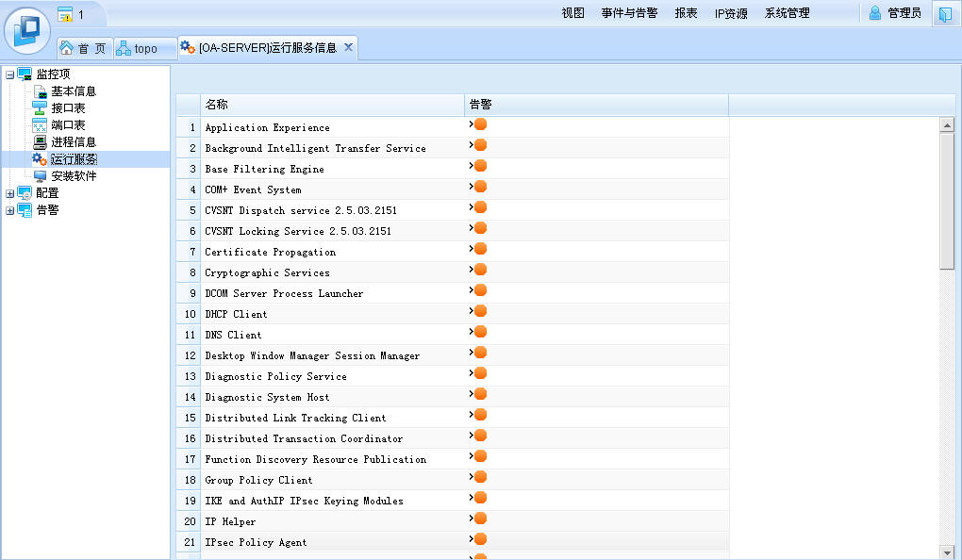Open 接口表 in the tree
This screenshot has height=560, width=962.
click(x=68, y=108)
